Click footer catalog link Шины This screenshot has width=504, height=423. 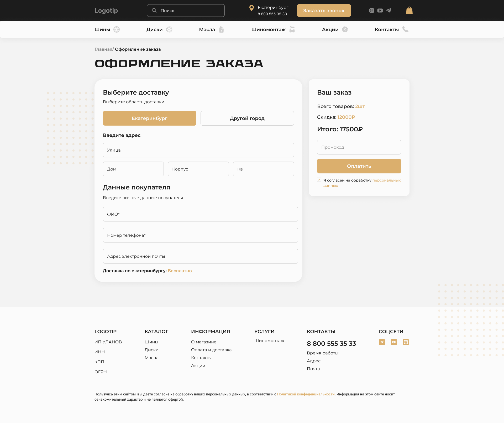click(x=151, y=342)
